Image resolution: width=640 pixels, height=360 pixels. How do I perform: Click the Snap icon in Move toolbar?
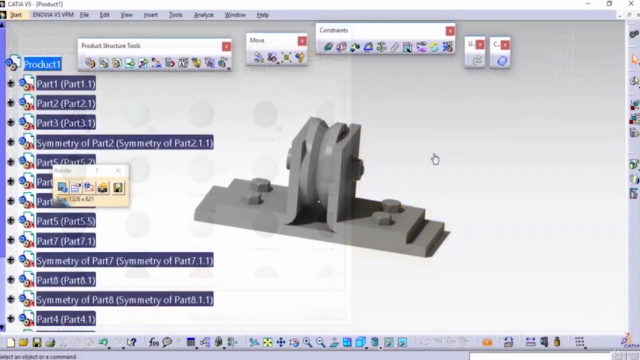[272, 58]
